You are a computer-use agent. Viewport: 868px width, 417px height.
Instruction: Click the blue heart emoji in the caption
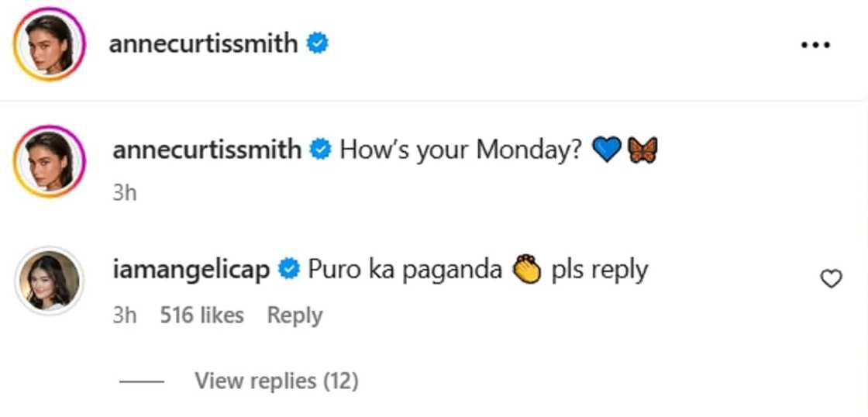click(x=606, y=150)
